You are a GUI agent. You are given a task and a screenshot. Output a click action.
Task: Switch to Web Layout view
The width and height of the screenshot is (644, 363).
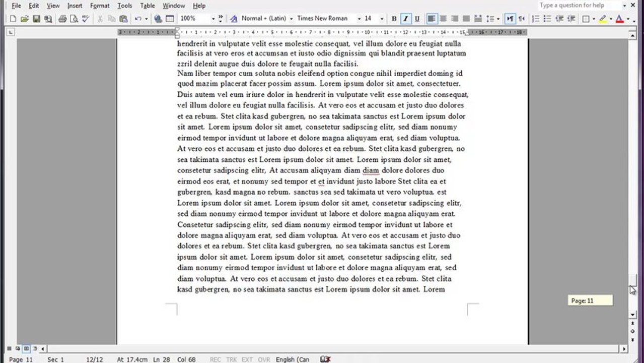18,348
